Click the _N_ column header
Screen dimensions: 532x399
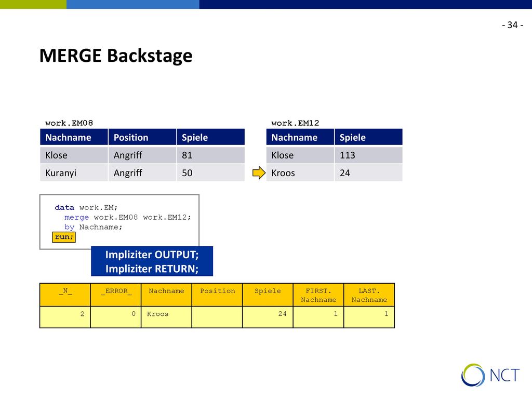(65, 295)
